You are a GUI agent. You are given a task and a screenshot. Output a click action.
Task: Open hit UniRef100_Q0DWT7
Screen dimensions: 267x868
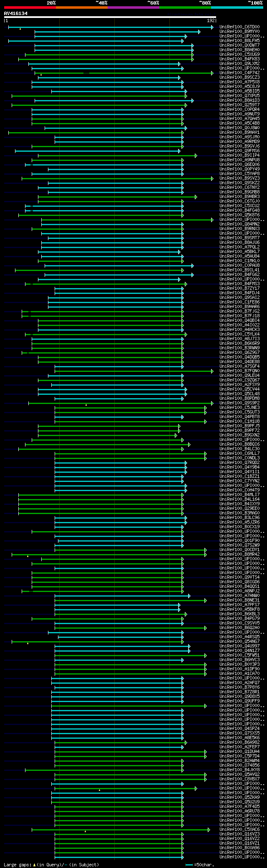pos(239,45)
